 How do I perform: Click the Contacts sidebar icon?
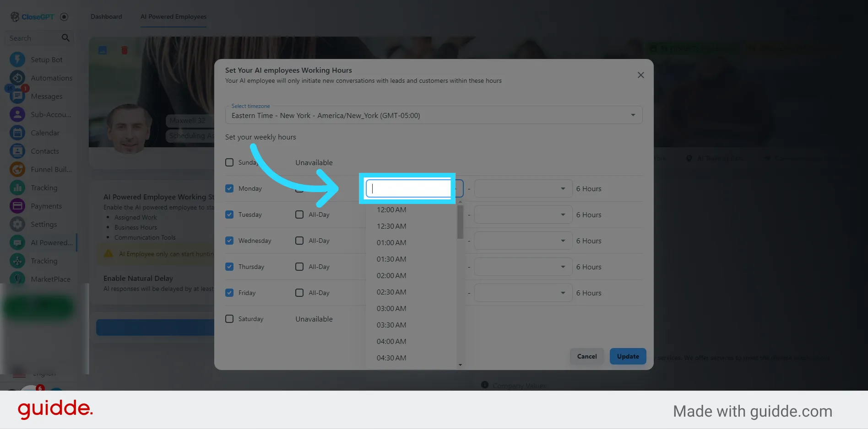(17, 151)
